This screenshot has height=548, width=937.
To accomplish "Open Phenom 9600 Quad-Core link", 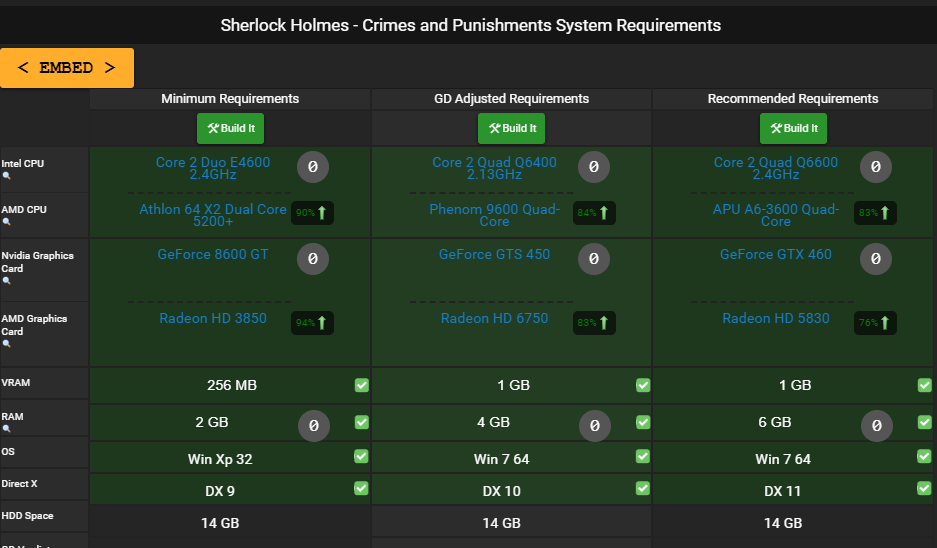I will point(494,215).
